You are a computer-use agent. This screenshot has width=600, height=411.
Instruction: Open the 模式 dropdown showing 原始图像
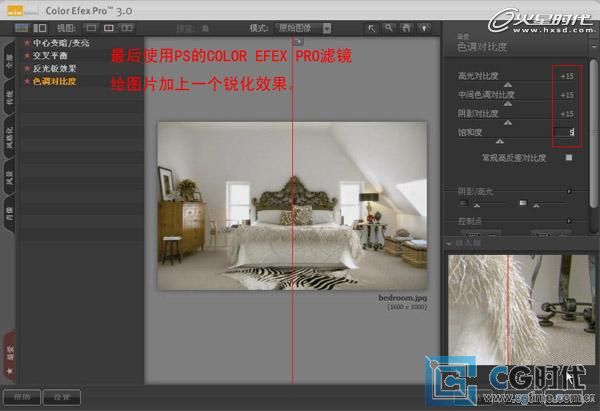coord(303,28)
